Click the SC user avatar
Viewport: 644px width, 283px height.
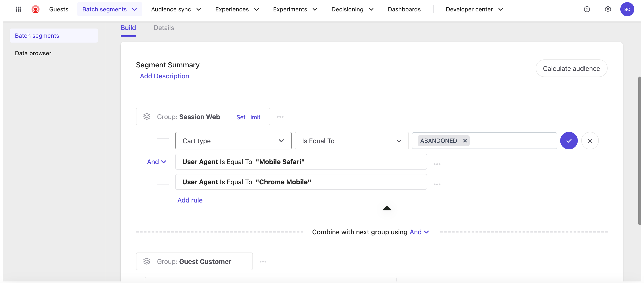(627, 9)
